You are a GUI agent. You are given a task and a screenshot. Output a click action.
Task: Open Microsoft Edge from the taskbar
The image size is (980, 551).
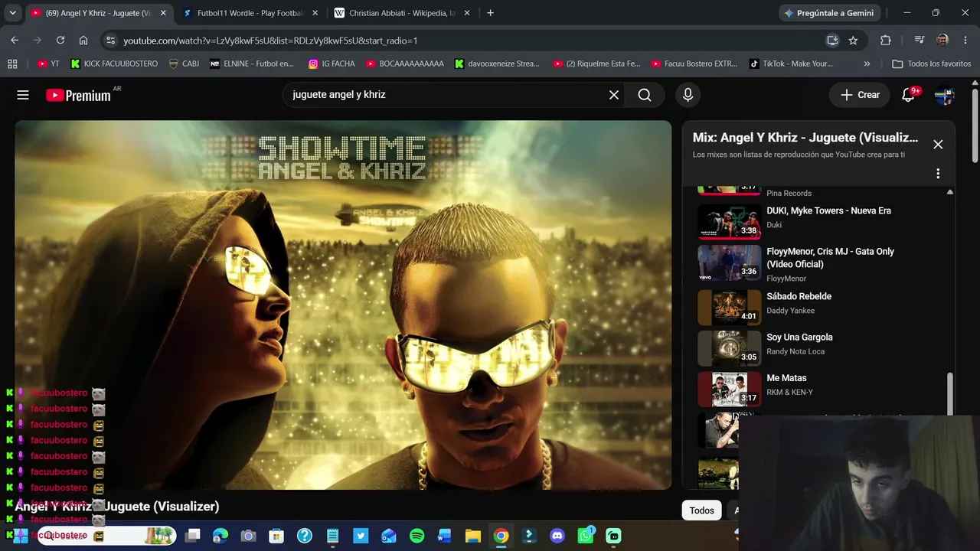coord(220,536)
